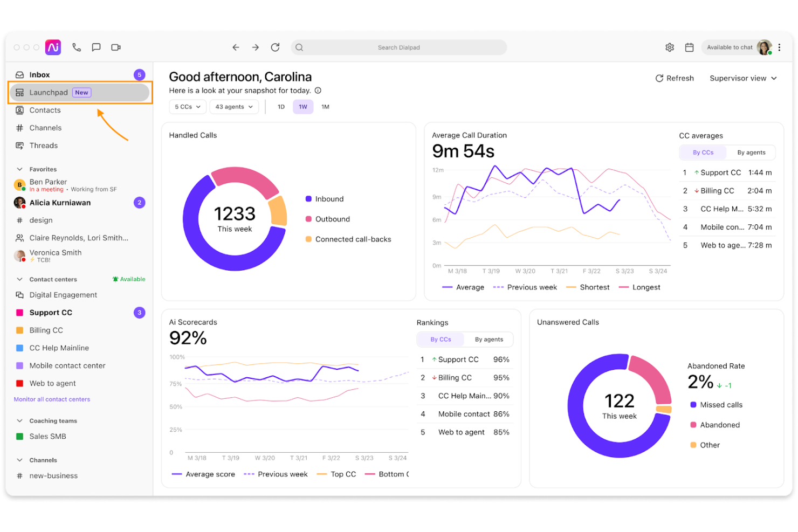Collapse the Favorites section
This screenshot has height=532, width=798.
pos(20,169)
